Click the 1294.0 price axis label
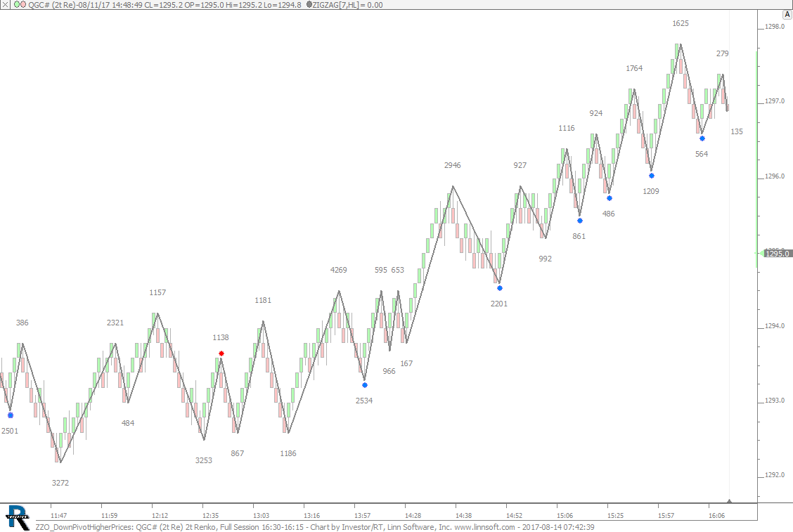 774,325
